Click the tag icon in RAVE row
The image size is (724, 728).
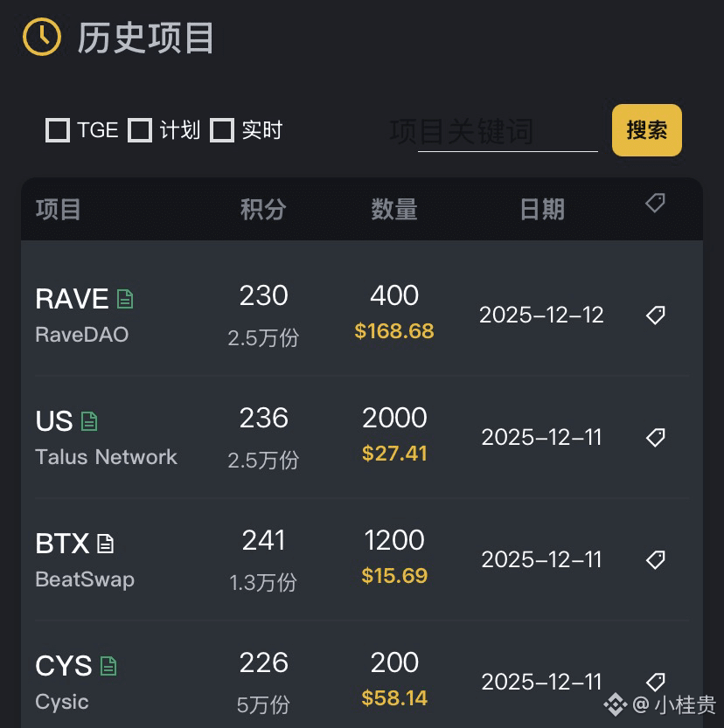(656, 315)
